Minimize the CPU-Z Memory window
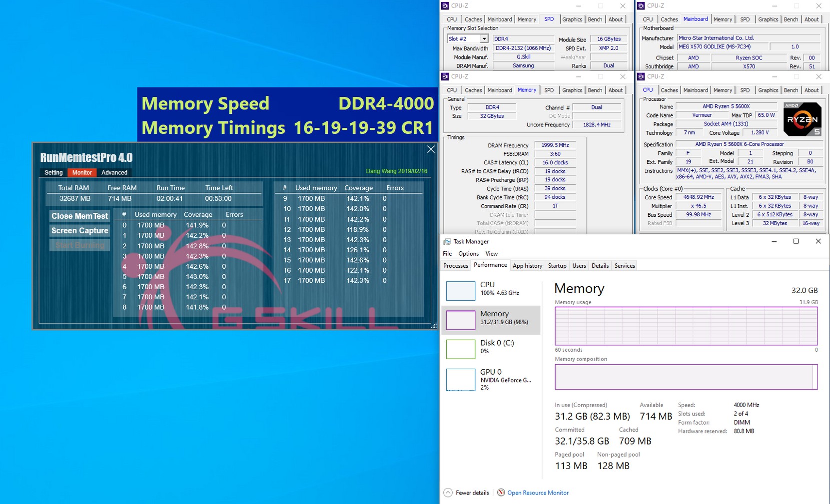The height and width of the screenshot is (504, 830). click(x=579, y=77)
